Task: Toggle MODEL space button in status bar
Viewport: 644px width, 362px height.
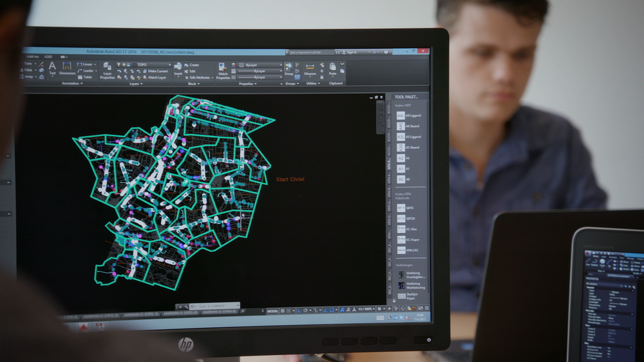Action: coord(272,311)
